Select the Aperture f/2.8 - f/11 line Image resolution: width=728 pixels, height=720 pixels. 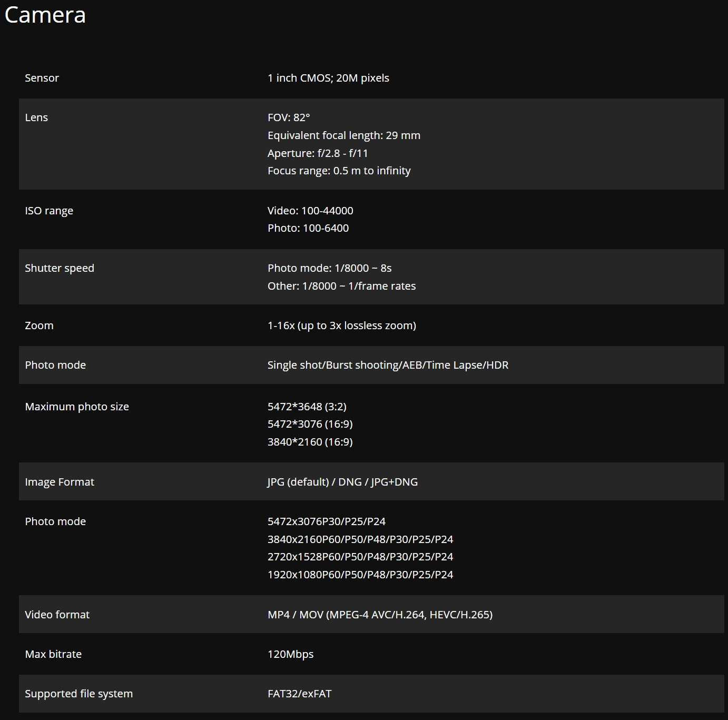tap(318, 153)
